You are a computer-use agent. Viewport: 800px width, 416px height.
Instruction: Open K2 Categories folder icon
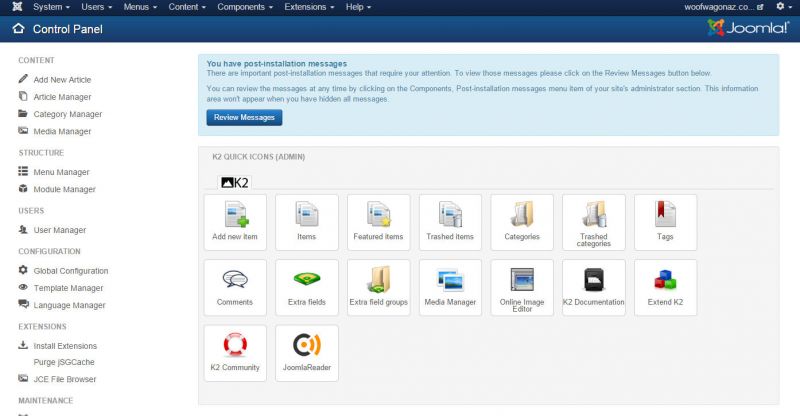click(522, 222)
